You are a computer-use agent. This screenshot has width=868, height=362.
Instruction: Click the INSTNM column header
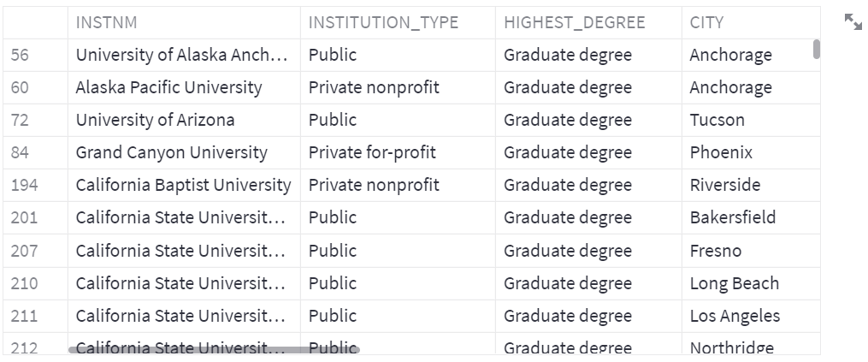[106, 22]
